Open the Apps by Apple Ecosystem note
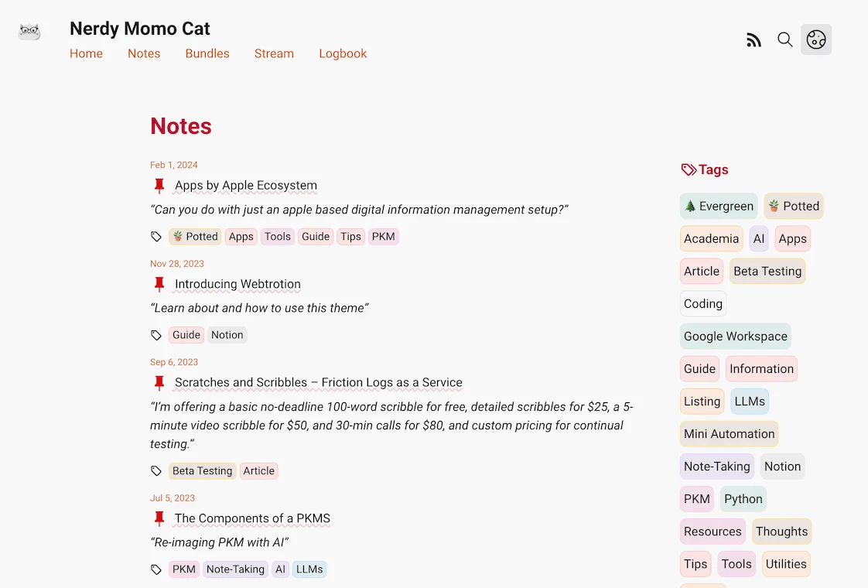Viewport: 868px width, 588px height. pyautogui.click(x=246, y=186)
